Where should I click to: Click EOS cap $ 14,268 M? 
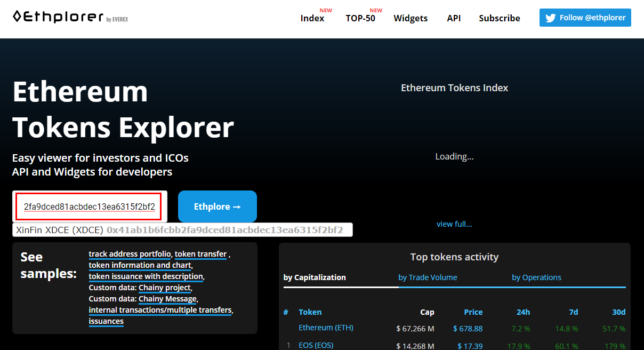pos(415,346)
